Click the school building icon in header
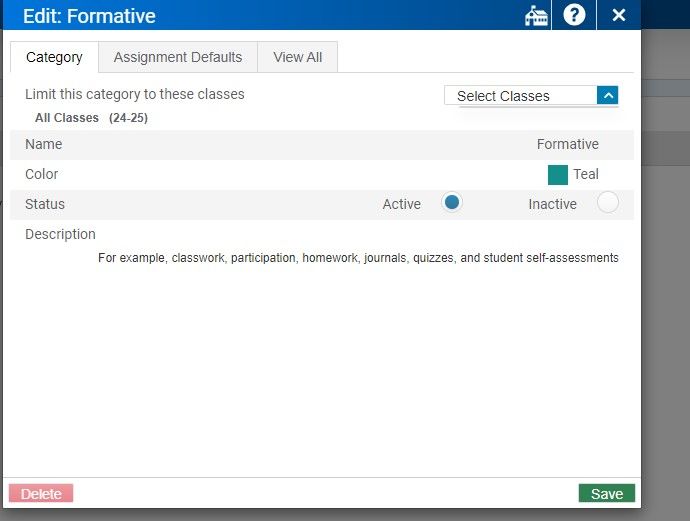The width and height of the screenshot is (690, 521). pos(536,16)
